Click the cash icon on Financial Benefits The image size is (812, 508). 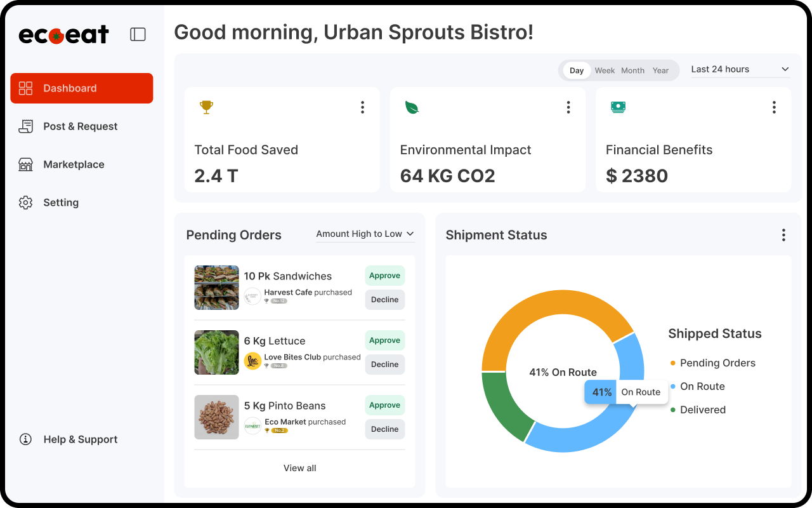pyautogui.click(x=618, y=107)
